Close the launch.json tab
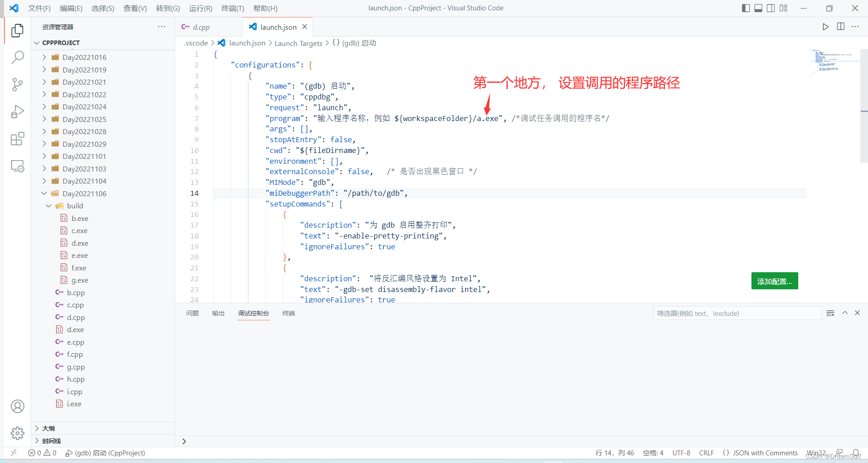Image resolution: width=868 pixels, height=463 pixels. coord(305,27)
